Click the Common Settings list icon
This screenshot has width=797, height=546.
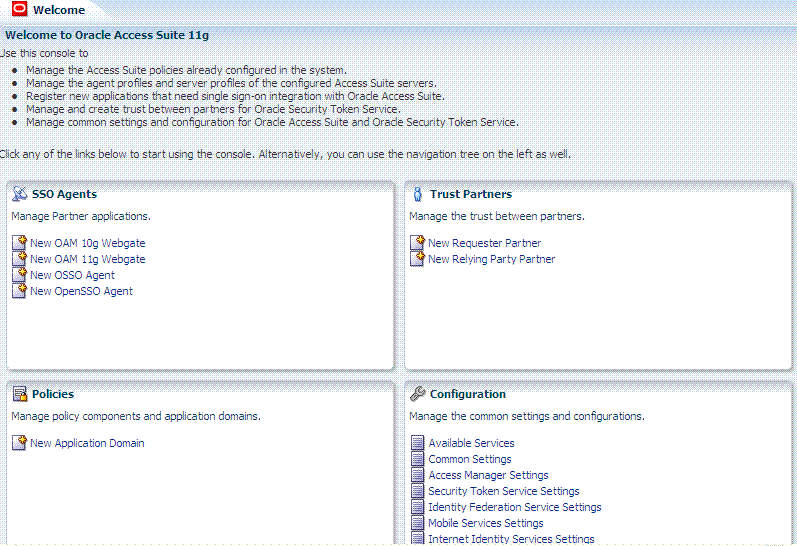point(417,459)
